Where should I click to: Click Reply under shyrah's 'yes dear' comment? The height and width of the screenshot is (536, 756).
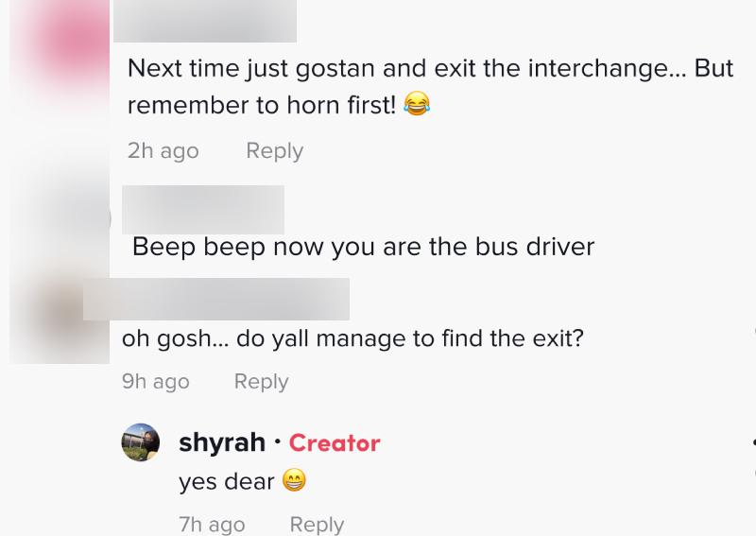[x=316, y=525]
